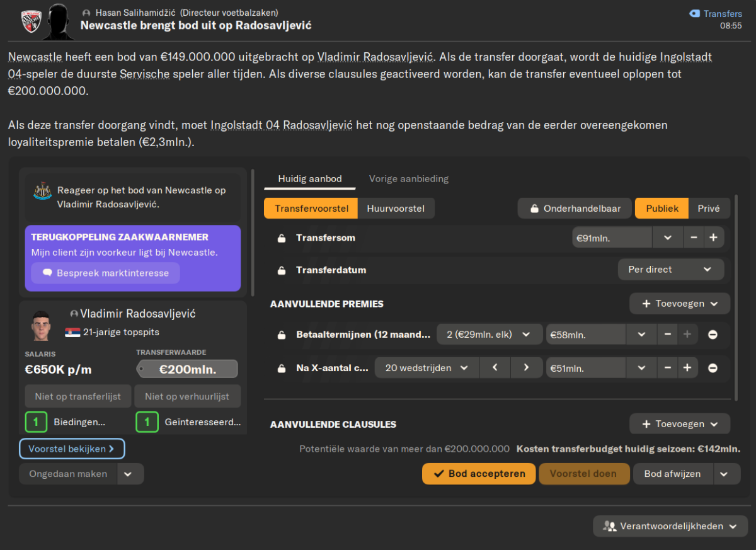Set offer visibility to Publiek
This screenshot has height=550, width=756.
(661, 209)
